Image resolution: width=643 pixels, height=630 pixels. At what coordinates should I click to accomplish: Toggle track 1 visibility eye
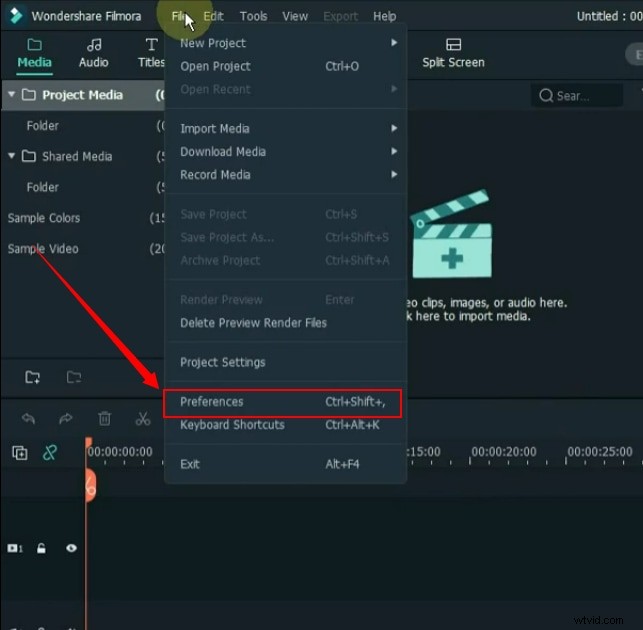[x=71, y=548]
